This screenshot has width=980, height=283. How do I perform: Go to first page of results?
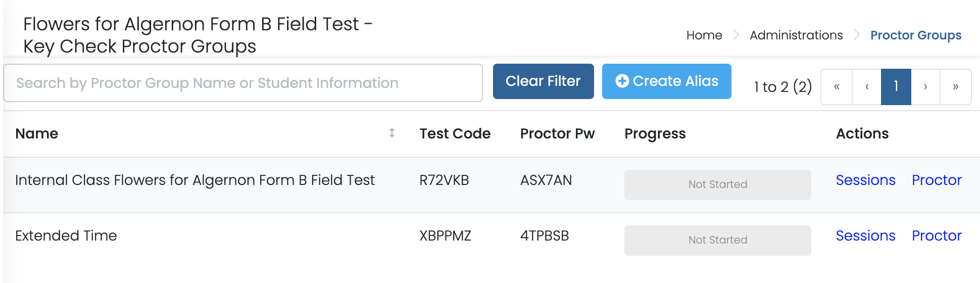(x=837, y=87)
